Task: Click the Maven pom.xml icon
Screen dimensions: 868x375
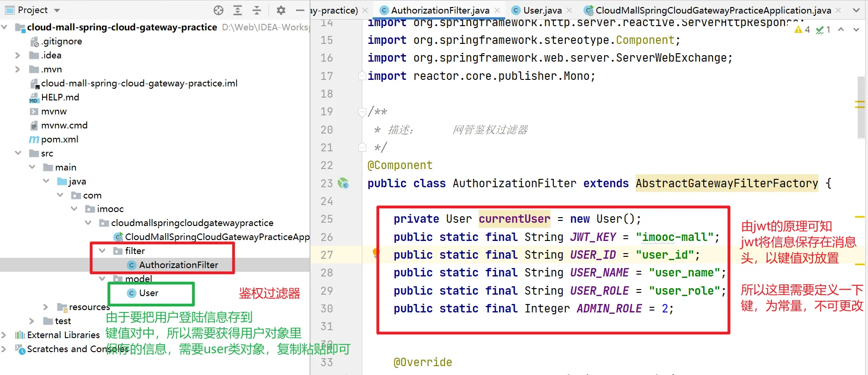Action: [34, 140]
